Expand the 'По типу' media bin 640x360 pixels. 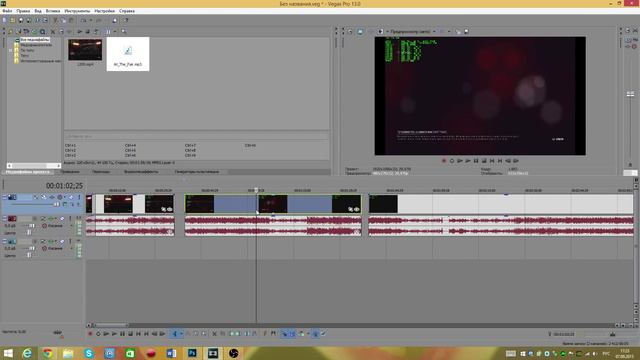(11, 50)
